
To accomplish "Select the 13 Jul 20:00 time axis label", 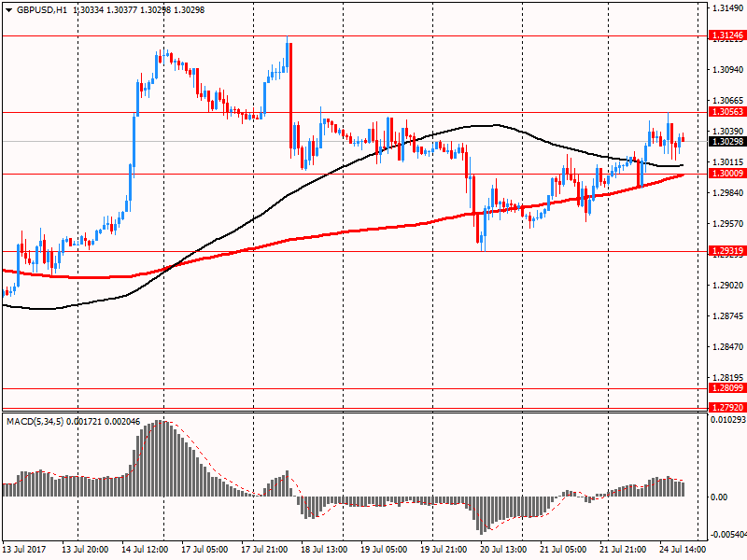I will [85, 550].
